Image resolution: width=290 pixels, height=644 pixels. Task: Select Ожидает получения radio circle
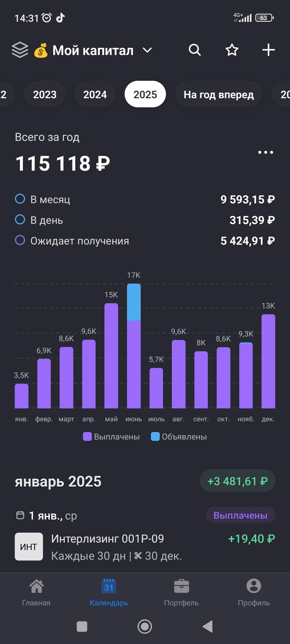[20, 240]
